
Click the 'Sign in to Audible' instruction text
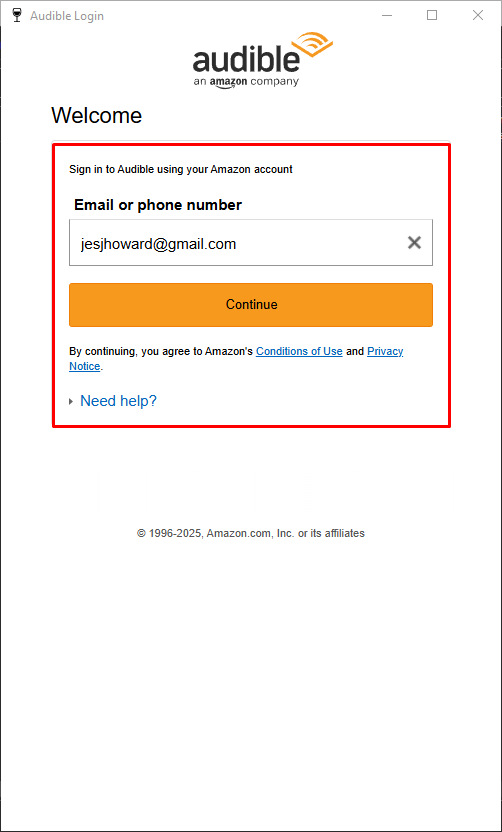point(181,169)
